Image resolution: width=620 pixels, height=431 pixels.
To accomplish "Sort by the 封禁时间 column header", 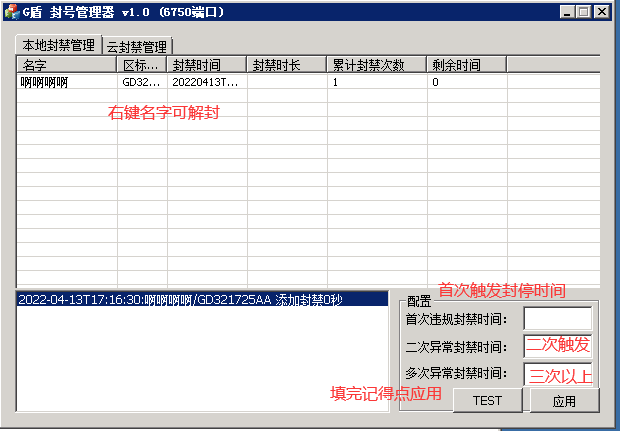I will 207,65.
